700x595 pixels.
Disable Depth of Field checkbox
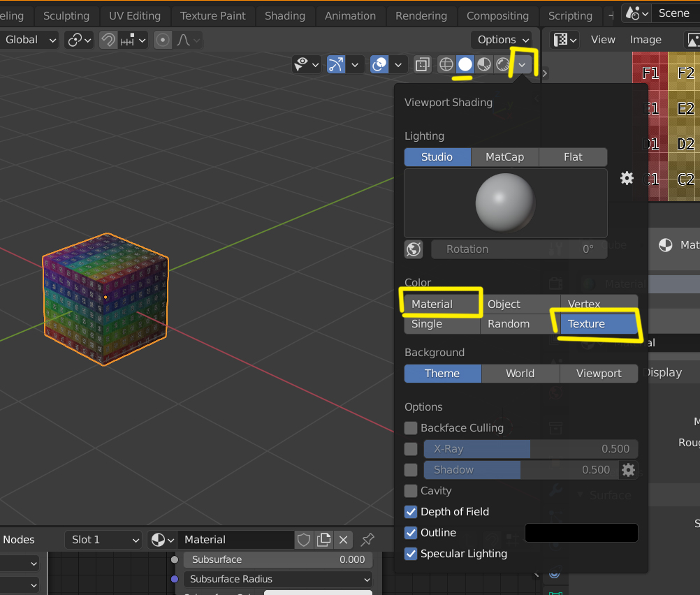[x=411, y=511]
